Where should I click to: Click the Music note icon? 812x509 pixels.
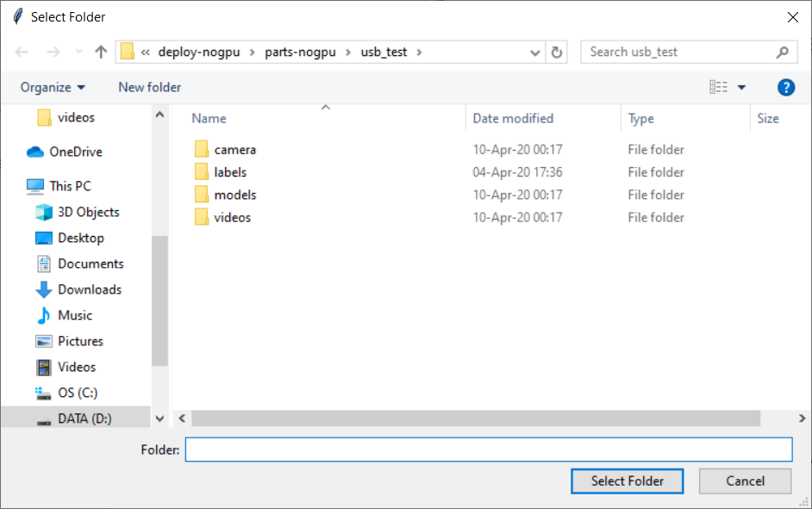[44, 315]
